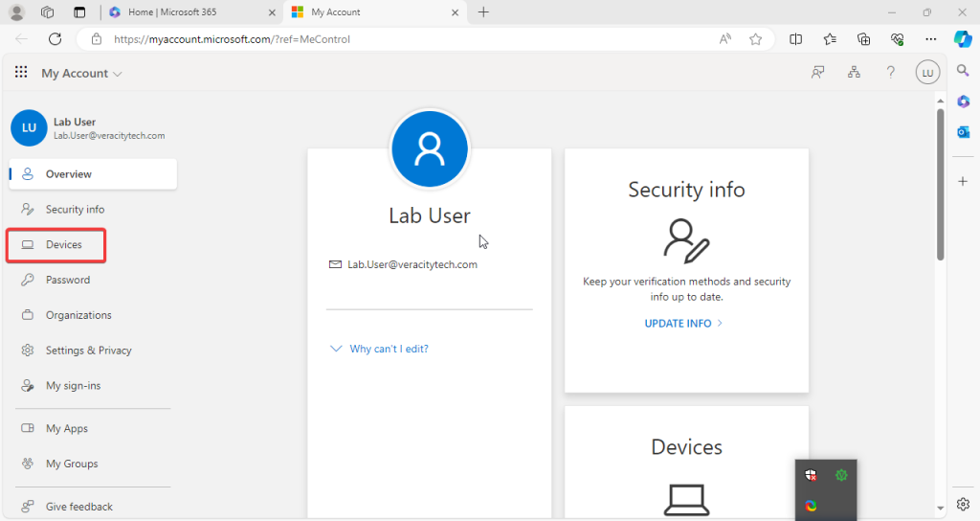This screenshot has width=980, height=521.
Task: Open the browser Settings and more menu
Action: point(931,39)
